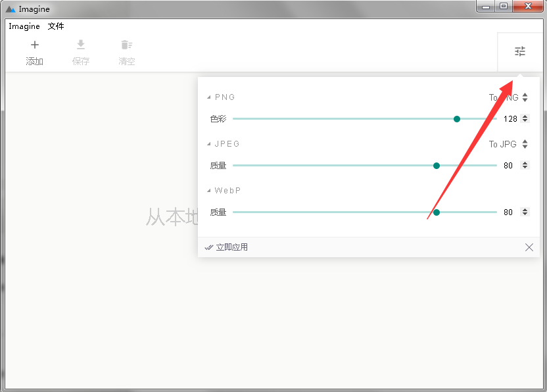Screen dimensions: 547x392
Task: Open the Imagine menu
Action: coord(24,26)
